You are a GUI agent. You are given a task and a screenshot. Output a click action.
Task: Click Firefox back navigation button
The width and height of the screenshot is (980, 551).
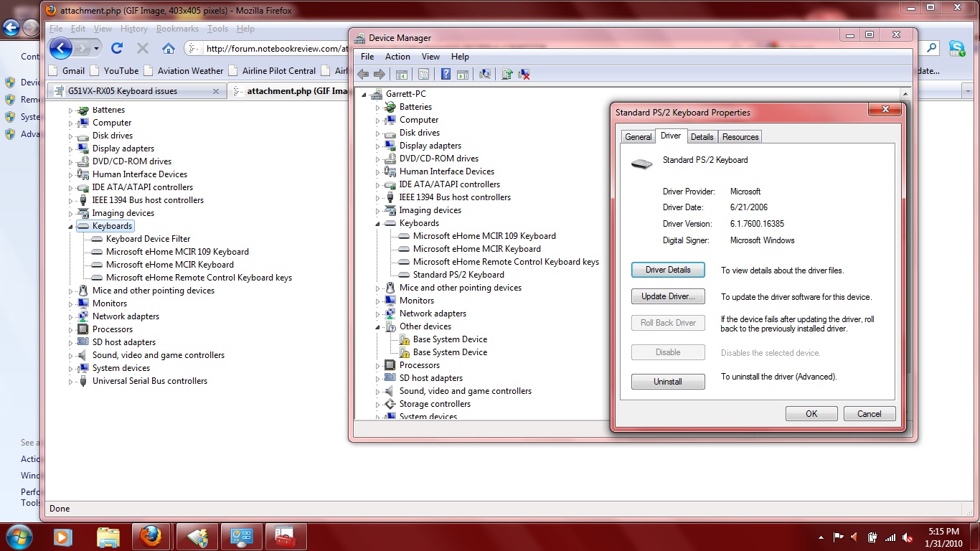point(61,48)
